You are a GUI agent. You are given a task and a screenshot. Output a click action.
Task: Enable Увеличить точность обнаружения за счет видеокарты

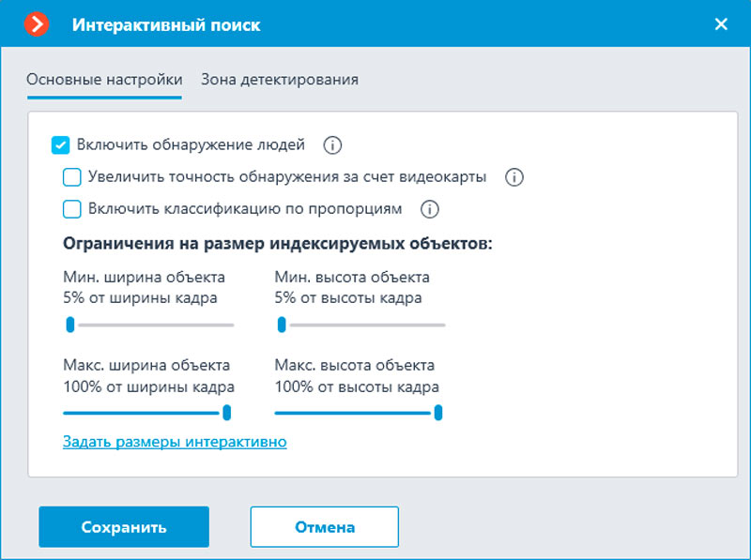click(72, 177)
